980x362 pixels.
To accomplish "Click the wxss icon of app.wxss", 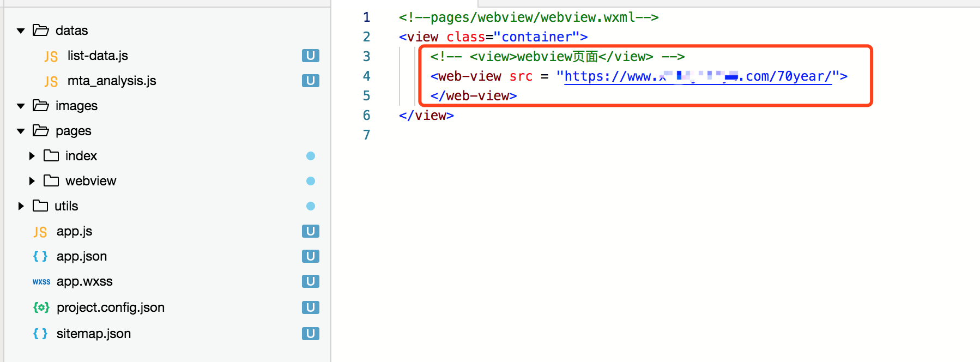I will tap(41, 282).
